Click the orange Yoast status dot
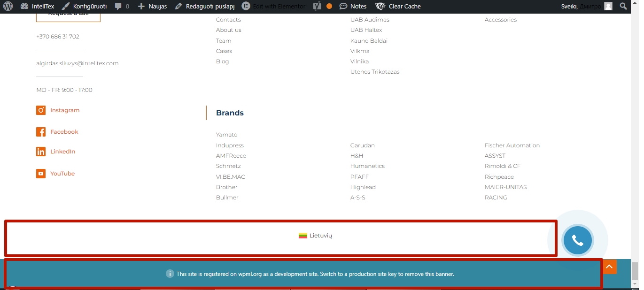This screenshot has width=644, height=290. coord(329,6)
